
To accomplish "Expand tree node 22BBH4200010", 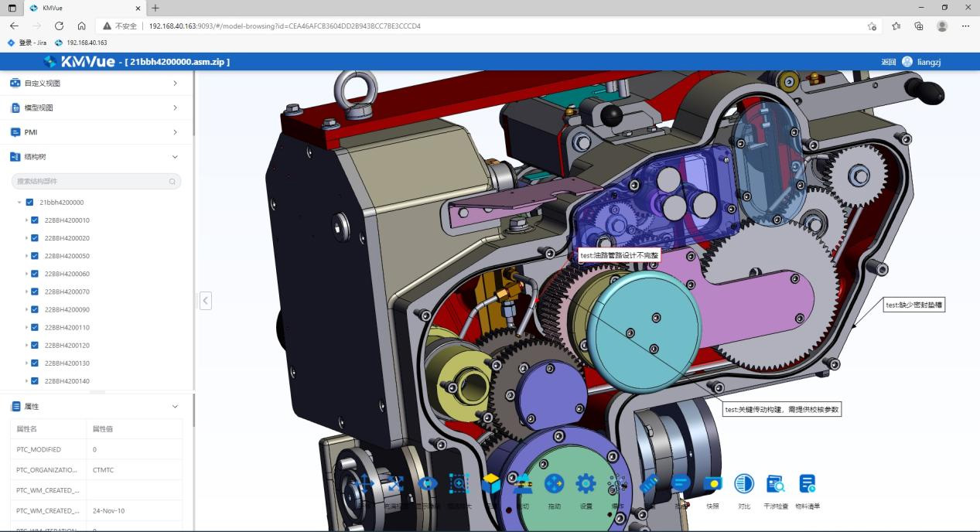I will [x=27, y=220].
